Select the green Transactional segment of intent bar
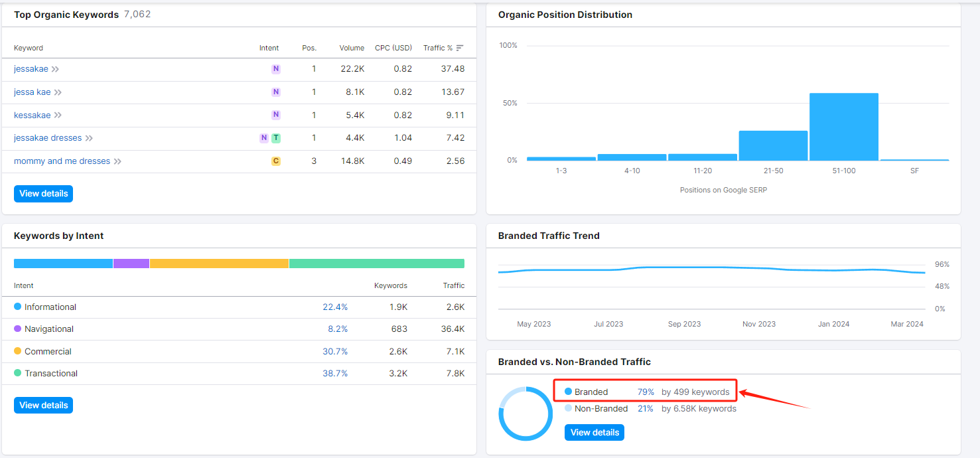 pos(376,264)
